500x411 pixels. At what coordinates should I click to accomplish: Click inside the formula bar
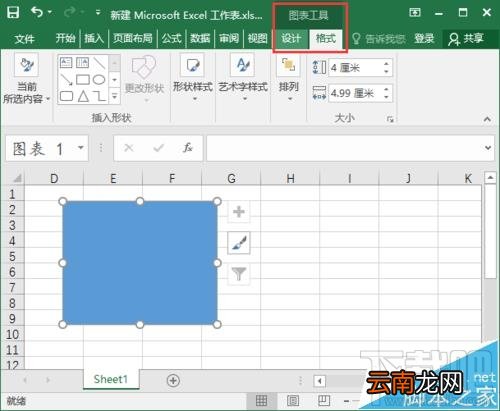tap(345, 148)
